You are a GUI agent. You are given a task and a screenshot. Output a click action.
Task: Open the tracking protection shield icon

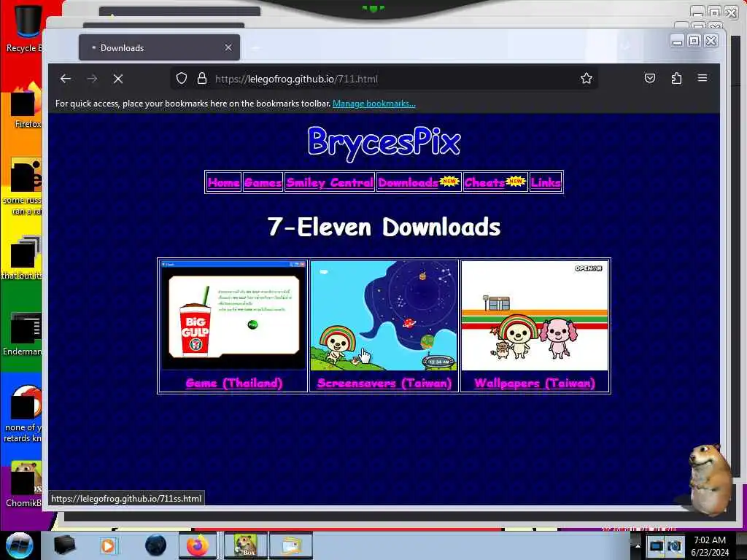click(x=182, y=79)
